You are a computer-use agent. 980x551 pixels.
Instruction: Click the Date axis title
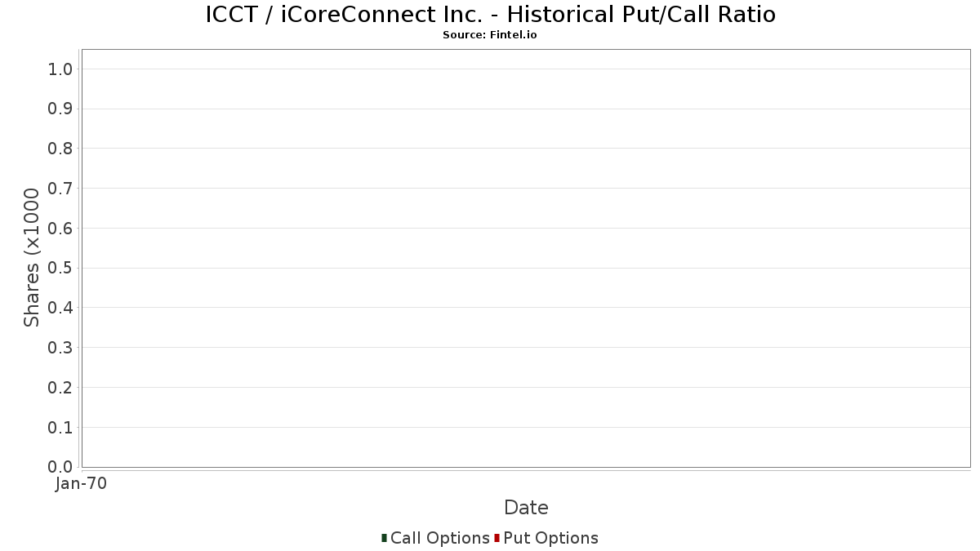[x=526, y=508]
